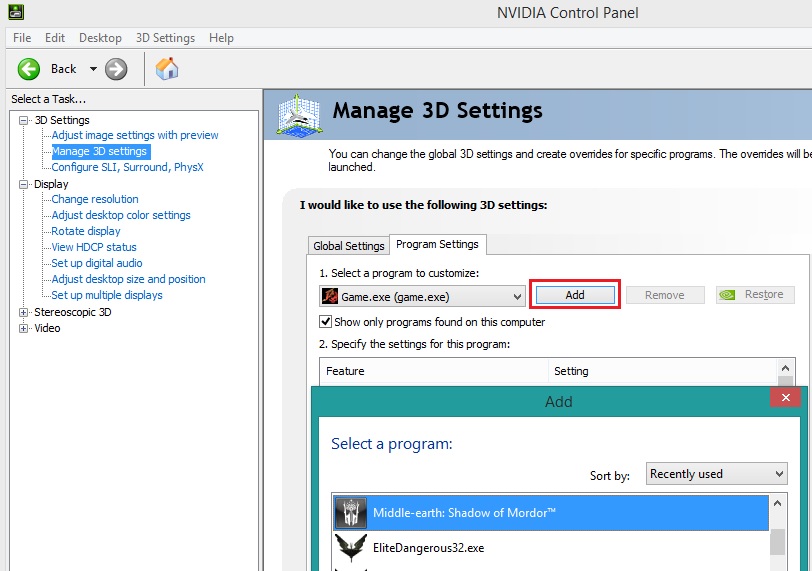Click the NVIDIA Control Panel title bar icon
This screenshot has height=571, width=812.
point(16,11)
